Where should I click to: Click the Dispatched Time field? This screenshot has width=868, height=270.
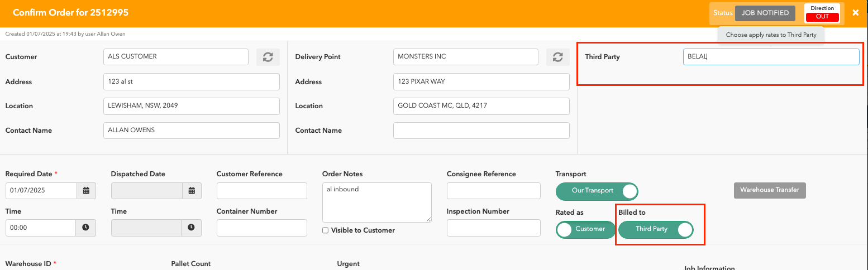coord(146,228)
